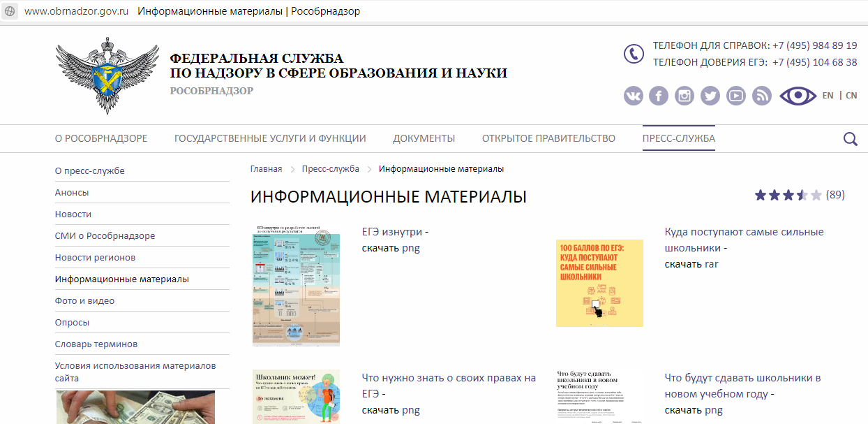Click the Rosobrnadzor eagle logo
Screen dimensions: 868x424
click(x=98, y=75)
